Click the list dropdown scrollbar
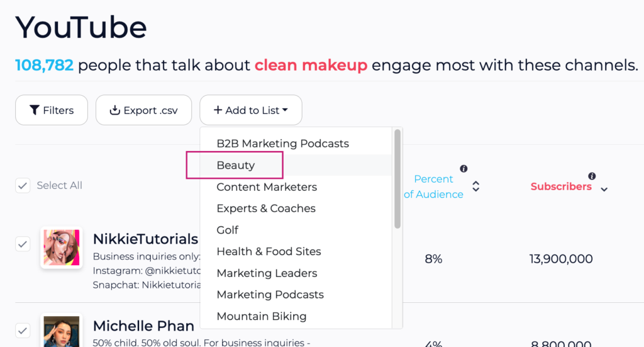 point(397,179)
